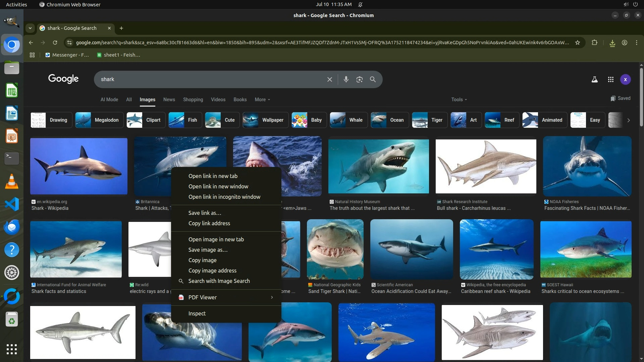Choose Copy image address from context menu
The width and height of the screenshot is (644, 362).
click(x=212, y=270)
